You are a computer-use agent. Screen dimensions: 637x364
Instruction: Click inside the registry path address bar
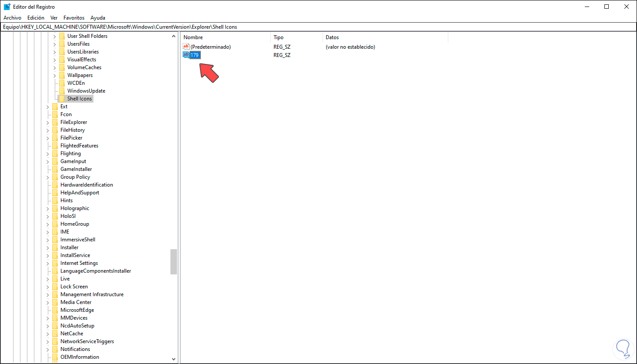pyautogui.click(x=174, y=27)
